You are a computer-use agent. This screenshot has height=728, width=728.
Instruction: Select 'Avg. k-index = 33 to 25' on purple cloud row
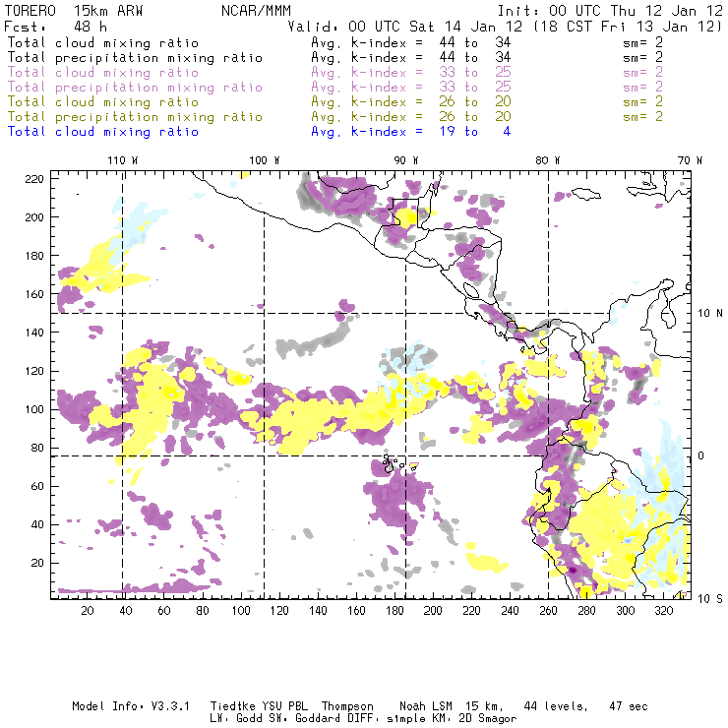point(411,73)
